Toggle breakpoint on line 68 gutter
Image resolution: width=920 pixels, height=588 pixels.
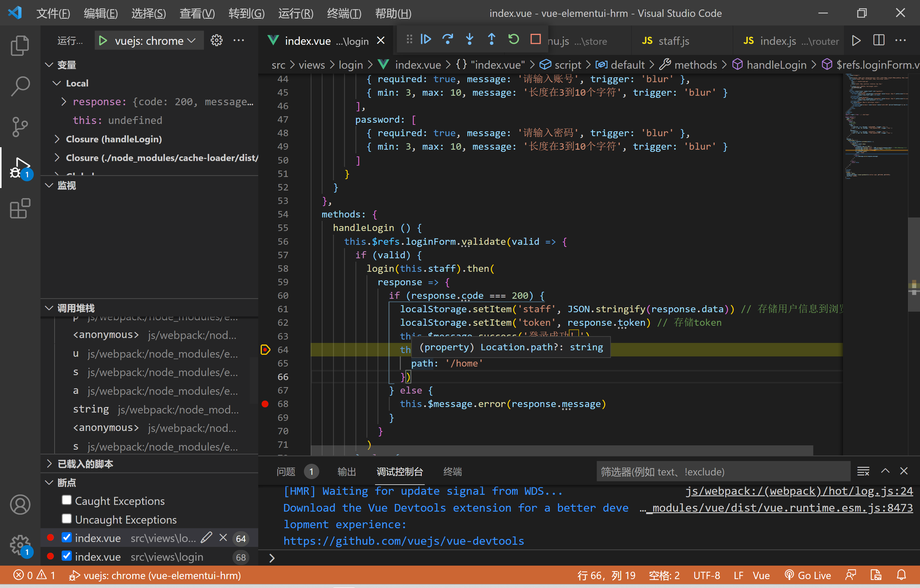pyautogui.click(x=265, y=404)
